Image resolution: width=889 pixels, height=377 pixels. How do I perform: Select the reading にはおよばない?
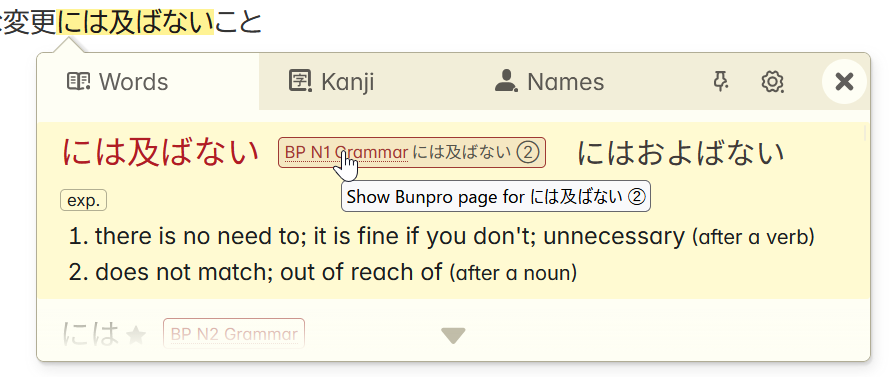pyautogui.click(x=681, y=153)
